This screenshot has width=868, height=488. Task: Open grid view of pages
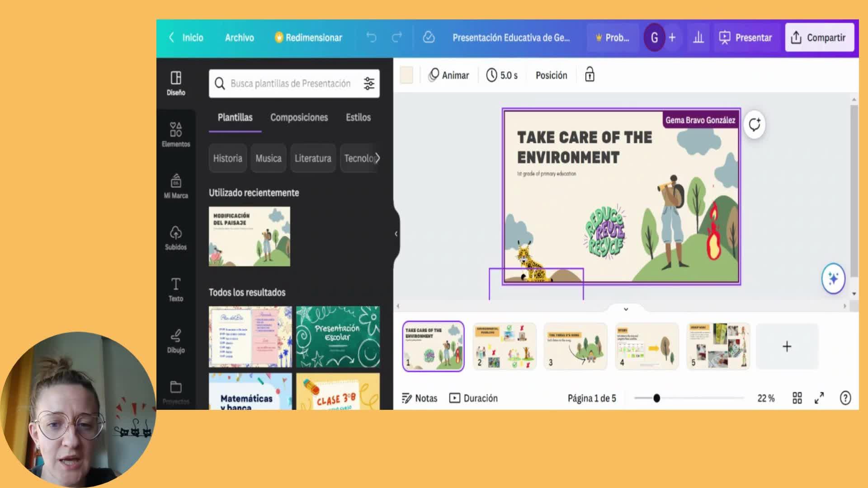click(797, 398)
